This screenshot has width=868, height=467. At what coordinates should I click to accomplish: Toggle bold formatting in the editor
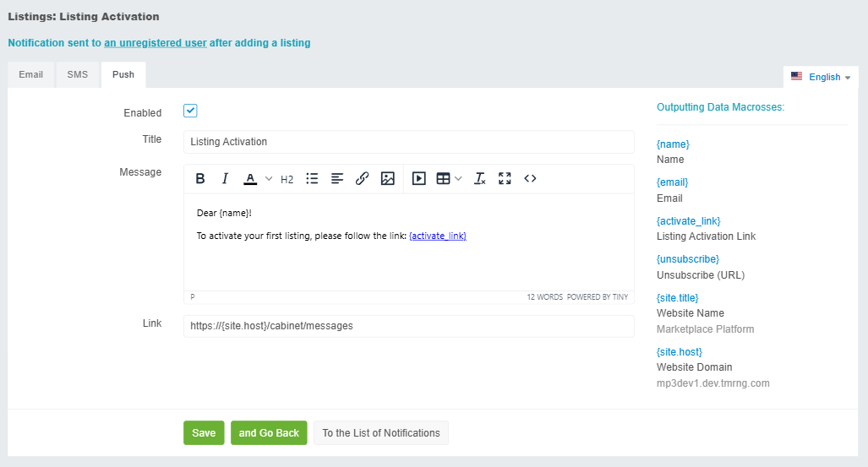click(x=200, y=178)
